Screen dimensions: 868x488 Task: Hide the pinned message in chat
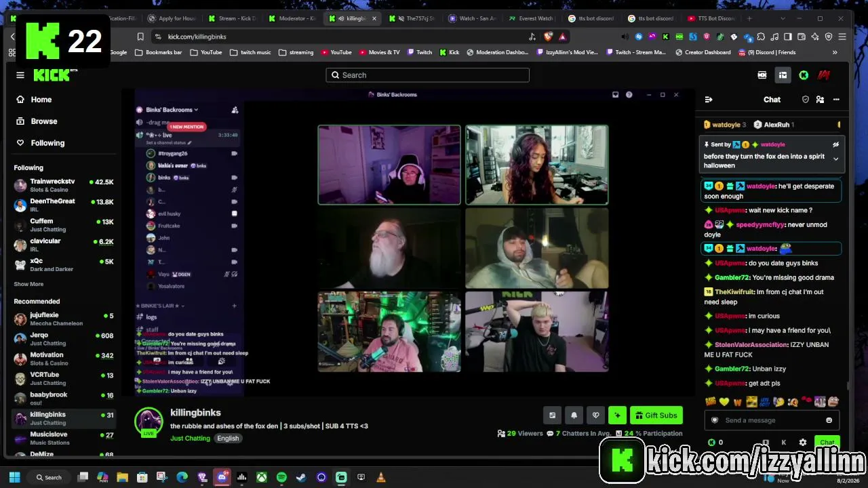(835, 144)
